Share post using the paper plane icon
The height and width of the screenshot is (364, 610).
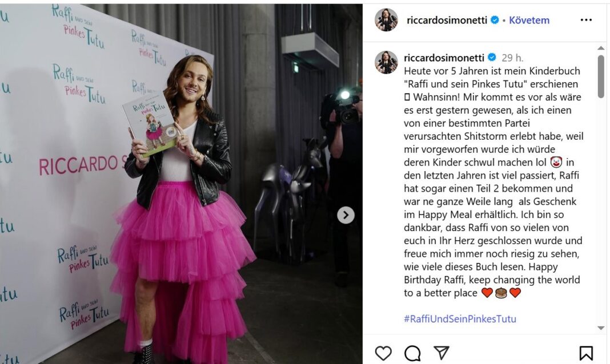click(x=442, y=353)
